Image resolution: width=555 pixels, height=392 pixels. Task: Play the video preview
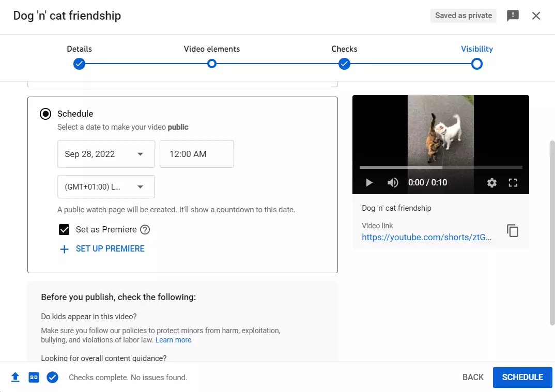point(369,182)
